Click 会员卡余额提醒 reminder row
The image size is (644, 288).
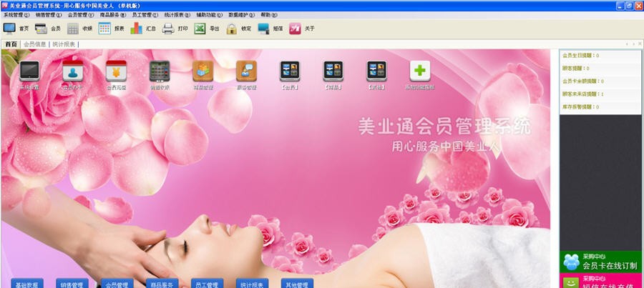point(600,81)
